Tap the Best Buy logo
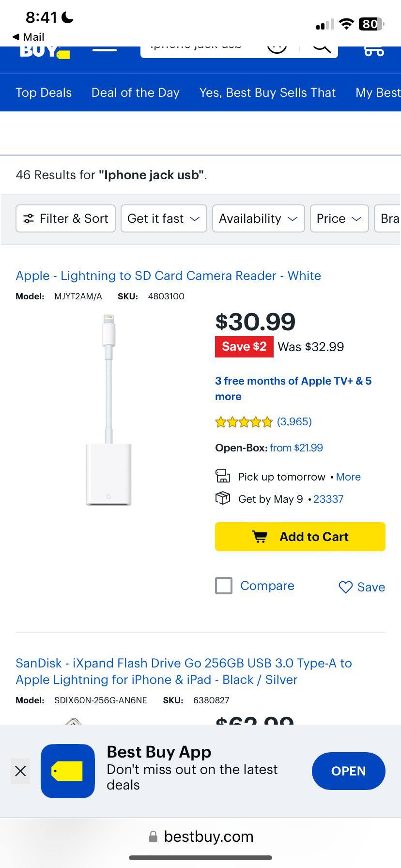Screen dimensions: 401x868 pos(45,51)
